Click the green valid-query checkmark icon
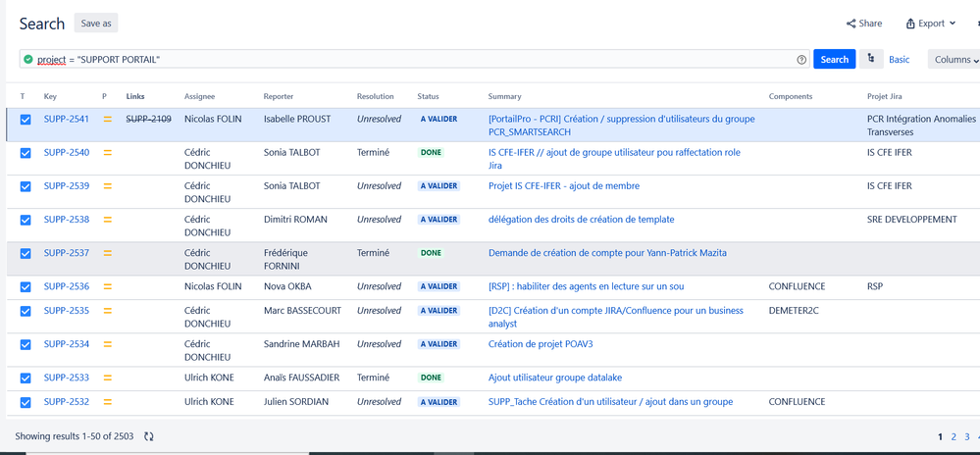 (28, 60)
